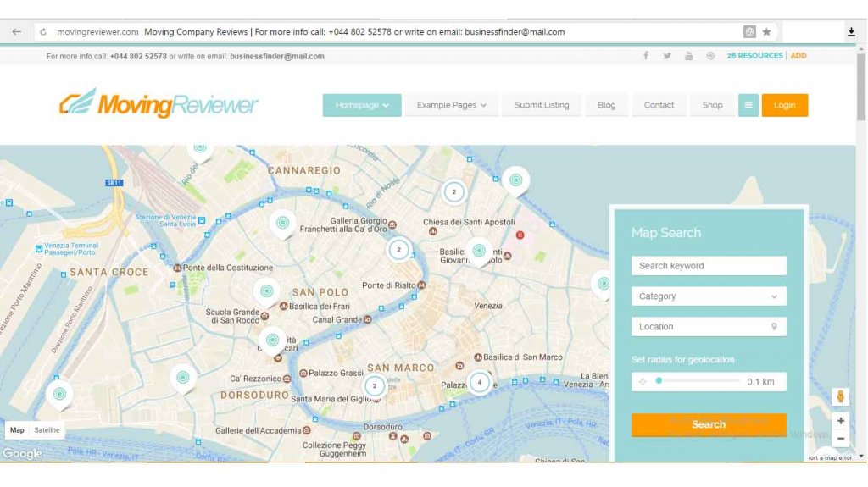The width and height of the screenshot is (868, 487).
Task: Click the Venezia Terminal Passegeri/Porto label
Action: pyautogui.click(x=71, y=249)
